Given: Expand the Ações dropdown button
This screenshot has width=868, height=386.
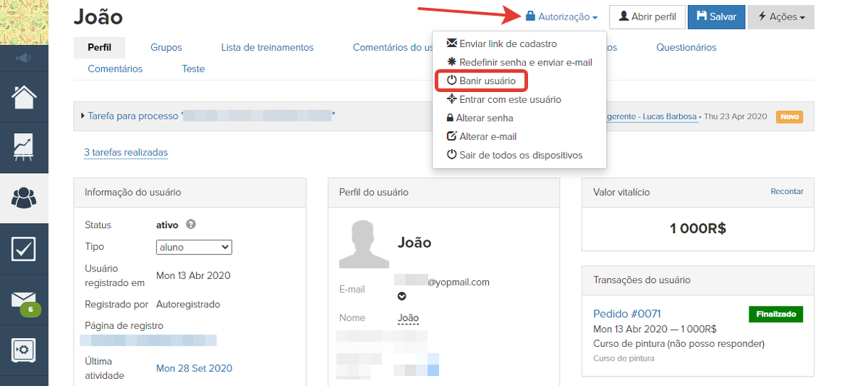Looking at the screenshot, I should (x=780, y=17).
